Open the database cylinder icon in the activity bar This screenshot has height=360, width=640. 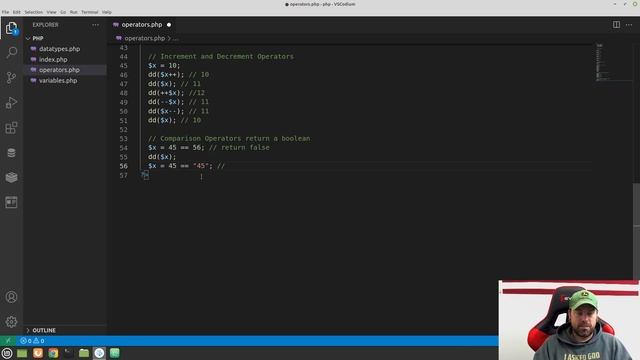11,153
